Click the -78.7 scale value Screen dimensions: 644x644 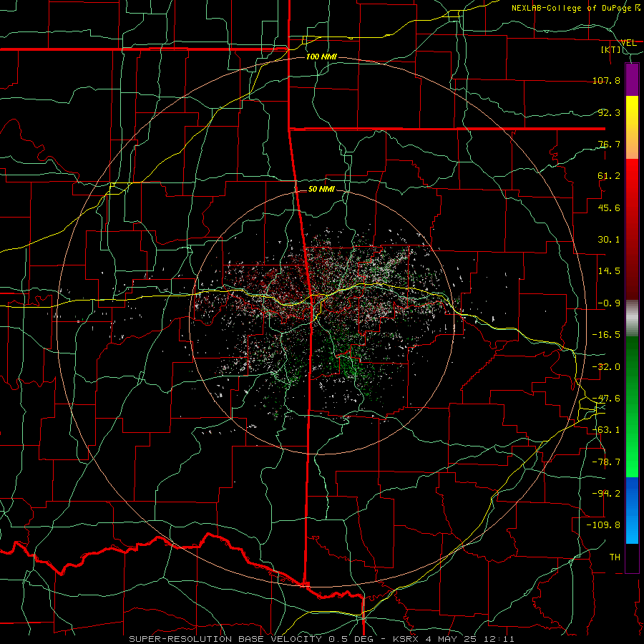point(606,462)
